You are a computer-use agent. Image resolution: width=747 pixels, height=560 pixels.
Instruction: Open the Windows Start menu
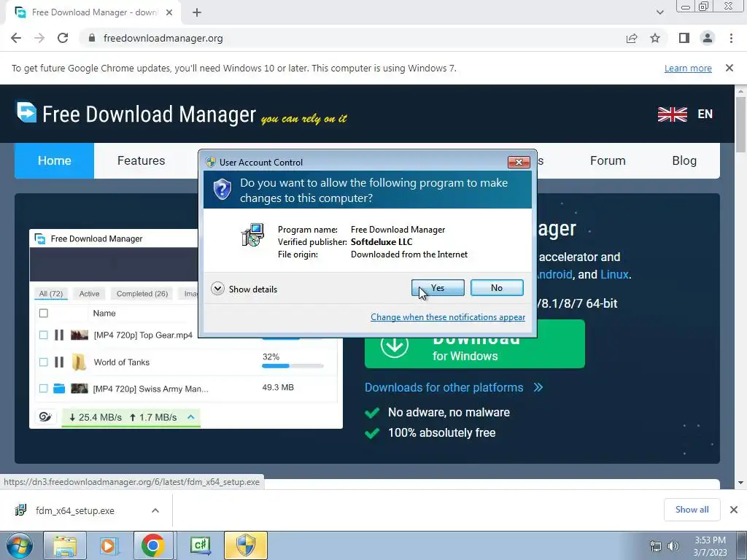20,545
